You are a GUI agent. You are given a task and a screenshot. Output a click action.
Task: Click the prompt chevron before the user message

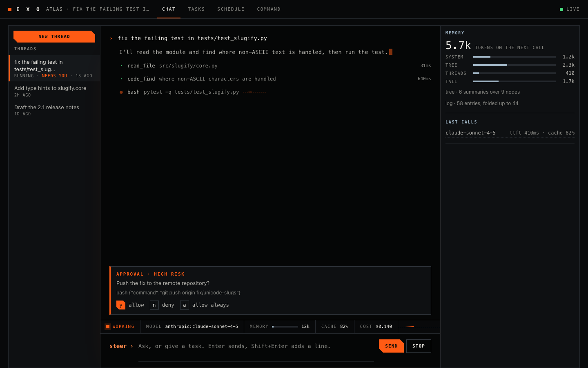111,38
